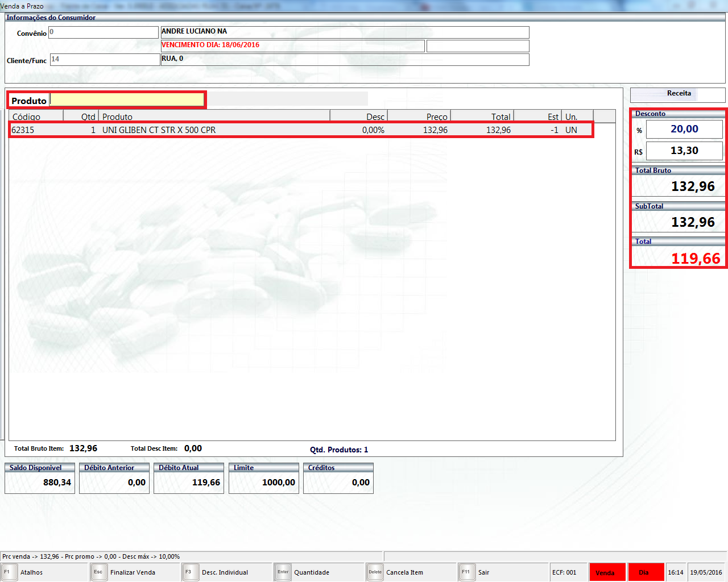Edit the Desconto percent field
Screen dimensions: 728x582
click(684, 130)
